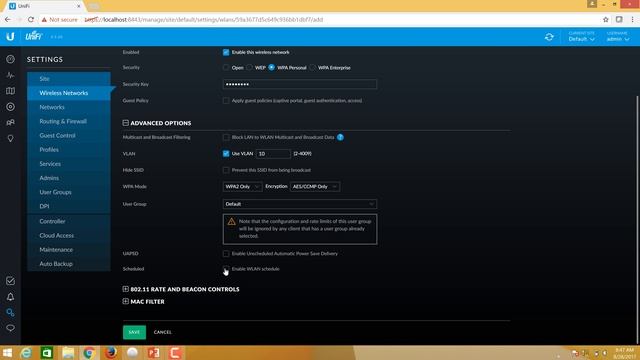Collapse Advanced Options section
Screen dimensions: 640x360
(126, 123)
